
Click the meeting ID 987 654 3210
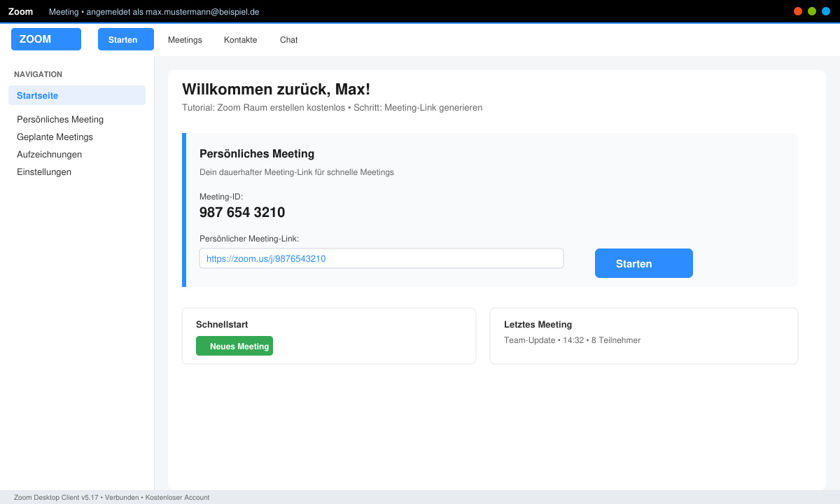pyautogui.click(x=242, y=213)
